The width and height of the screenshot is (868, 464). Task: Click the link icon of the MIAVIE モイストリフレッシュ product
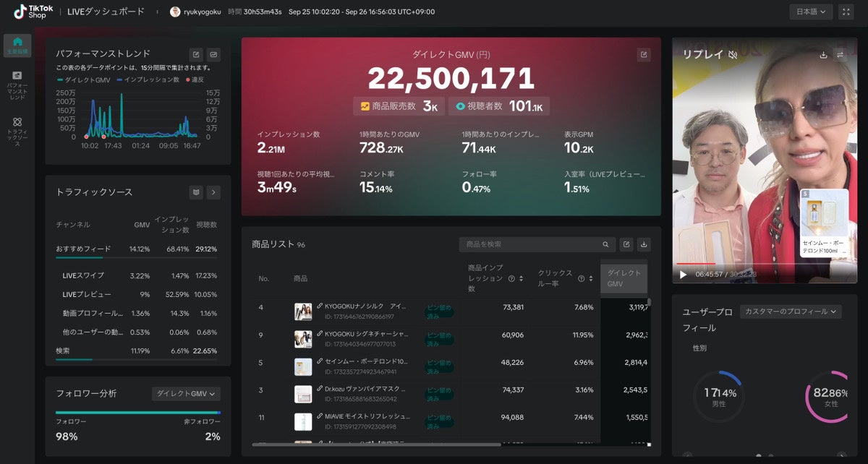pyautogui.click(x=320, y=417)
